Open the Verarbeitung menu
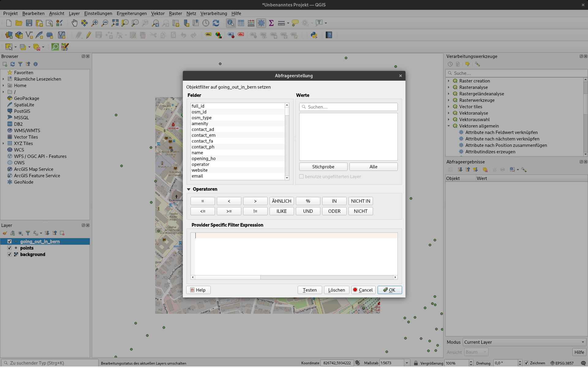 click(213, 13)
